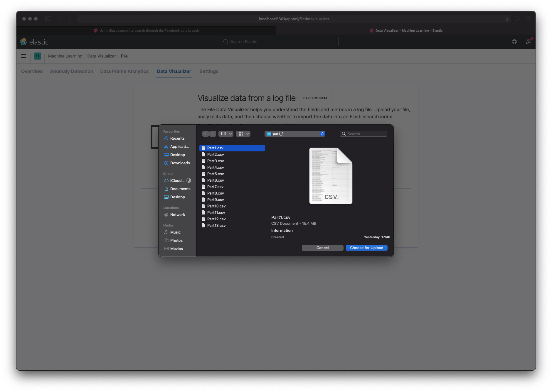Click the Elastic logo icon
The image size is (552, 392).
click(x=23, y=42)
